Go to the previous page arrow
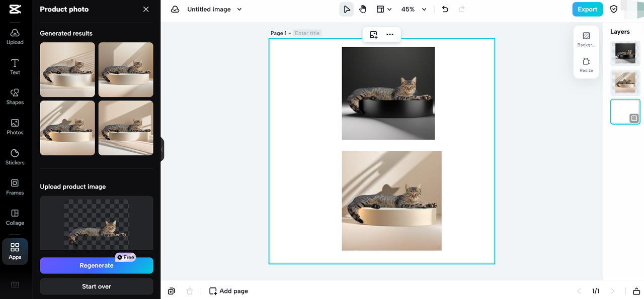Viewport: 644px width, 299px height. [x=579, y=291]
